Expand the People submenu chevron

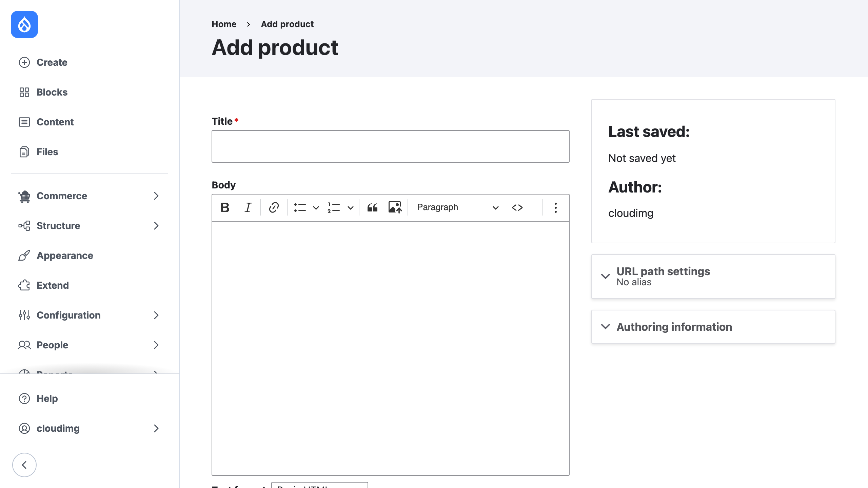point(156,345)
